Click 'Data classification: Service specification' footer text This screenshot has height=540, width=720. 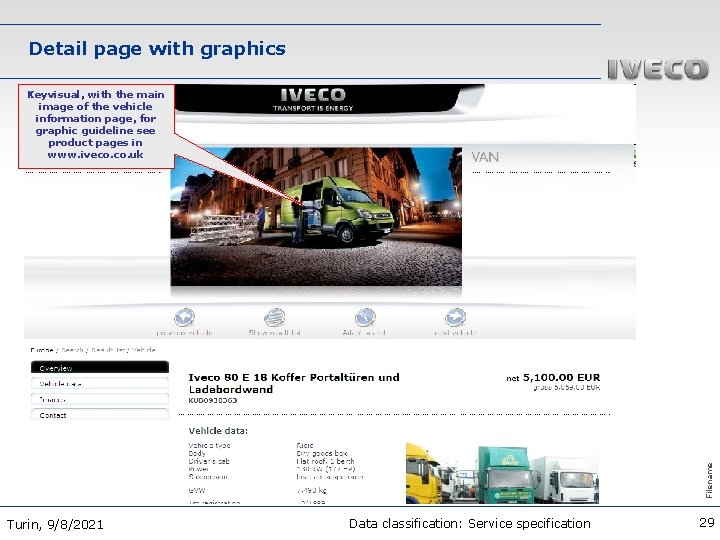pos(470,523)
